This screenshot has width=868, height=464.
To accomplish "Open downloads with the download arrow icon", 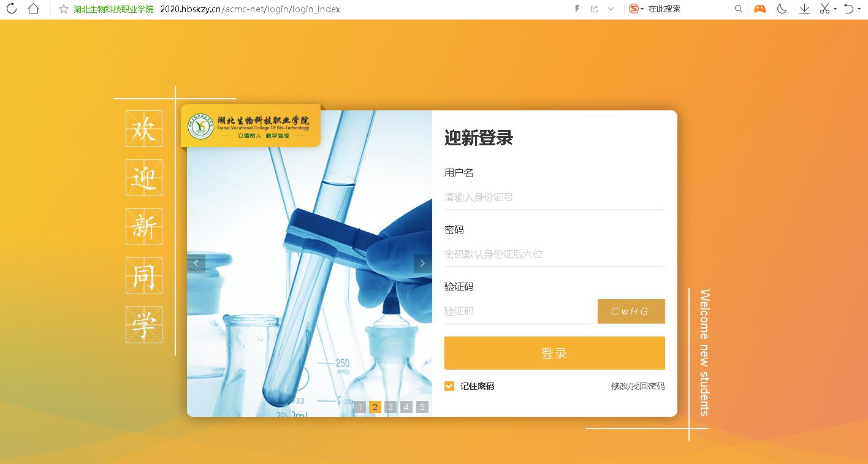I will [x=804, y=9].
